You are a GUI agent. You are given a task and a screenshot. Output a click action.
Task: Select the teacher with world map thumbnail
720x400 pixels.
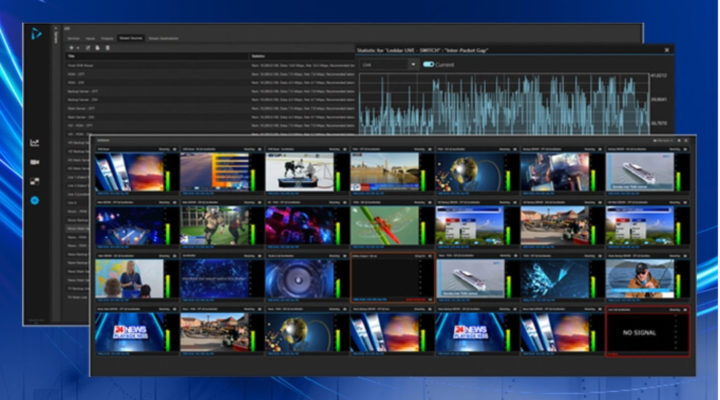(129, 279)
